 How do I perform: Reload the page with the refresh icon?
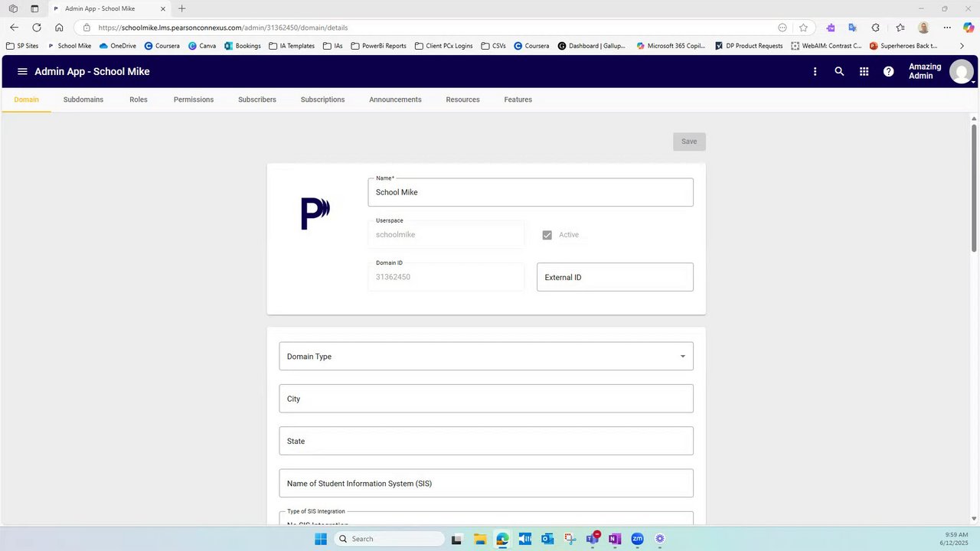tap(36, 27)
